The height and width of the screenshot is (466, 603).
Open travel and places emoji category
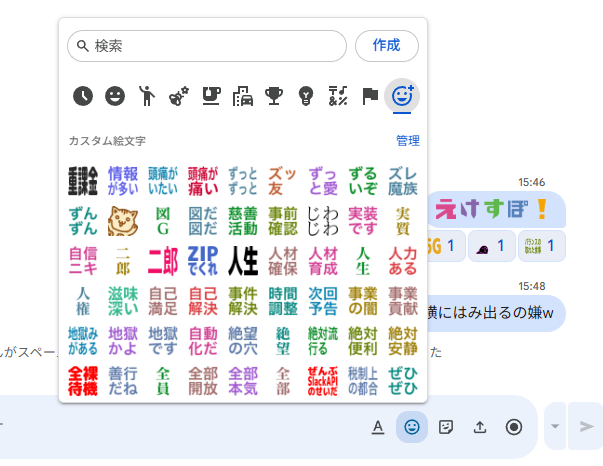pos(243,96)
